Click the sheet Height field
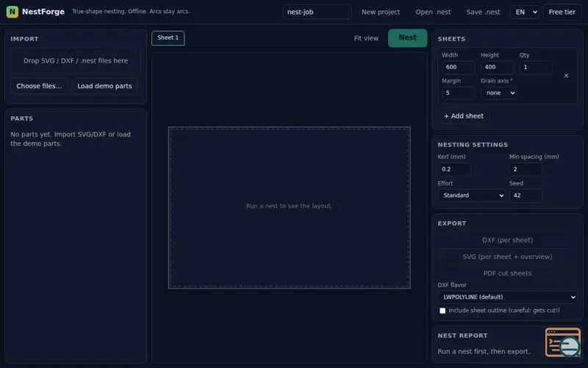The image size is (588, 368). (498, 67)
